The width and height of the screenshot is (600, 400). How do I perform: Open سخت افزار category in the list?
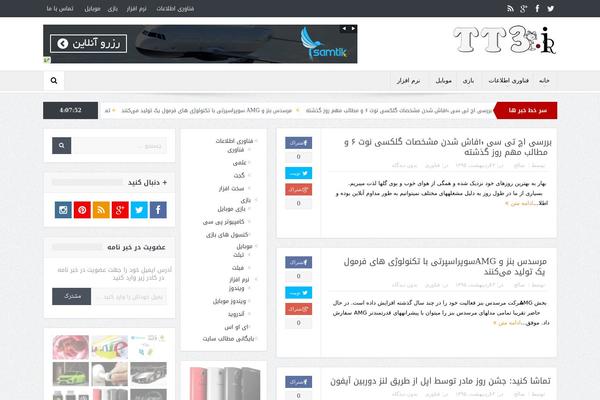(232, 188)
